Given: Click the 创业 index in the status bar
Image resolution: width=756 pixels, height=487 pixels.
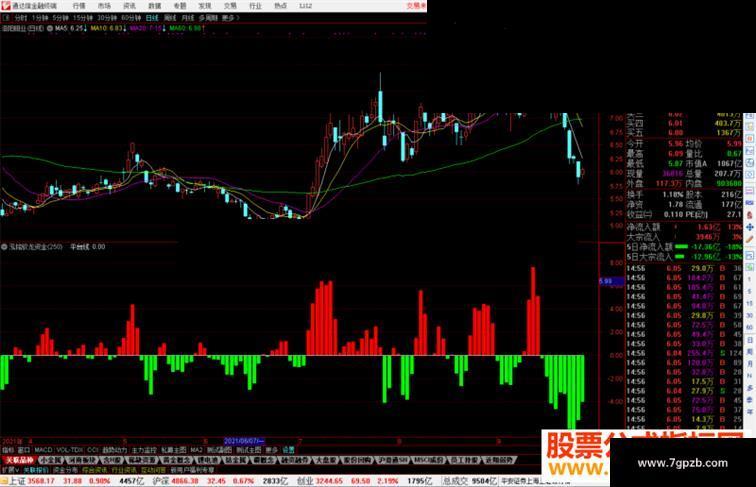Looking at the screenshot, I should (305, 481).
